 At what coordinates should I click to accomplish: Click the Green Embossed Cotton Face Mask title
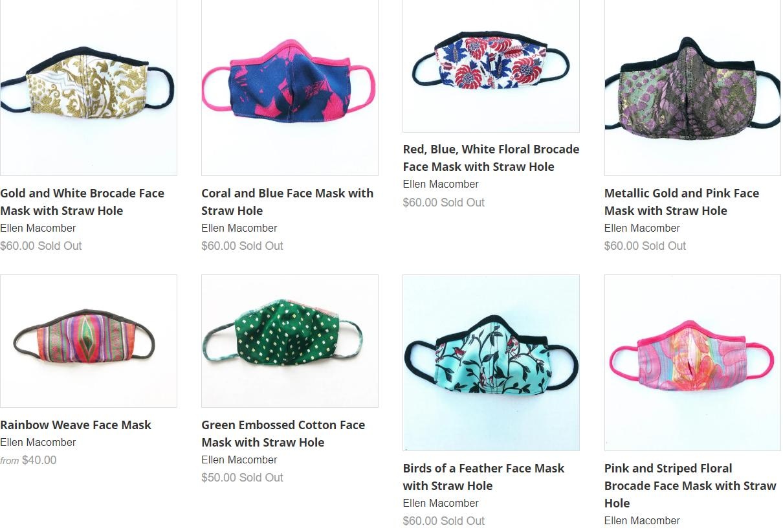click(283, 434)
